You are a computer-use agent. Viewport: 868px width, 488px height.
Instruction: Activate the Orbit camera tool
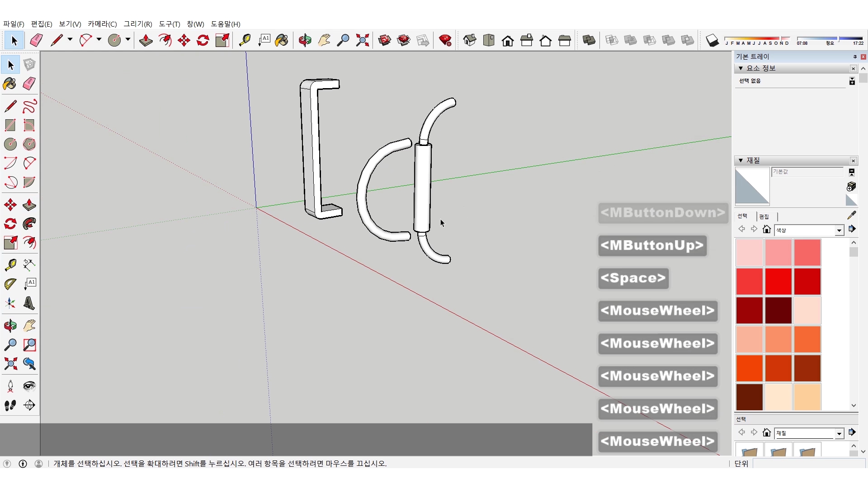[305, 41]
